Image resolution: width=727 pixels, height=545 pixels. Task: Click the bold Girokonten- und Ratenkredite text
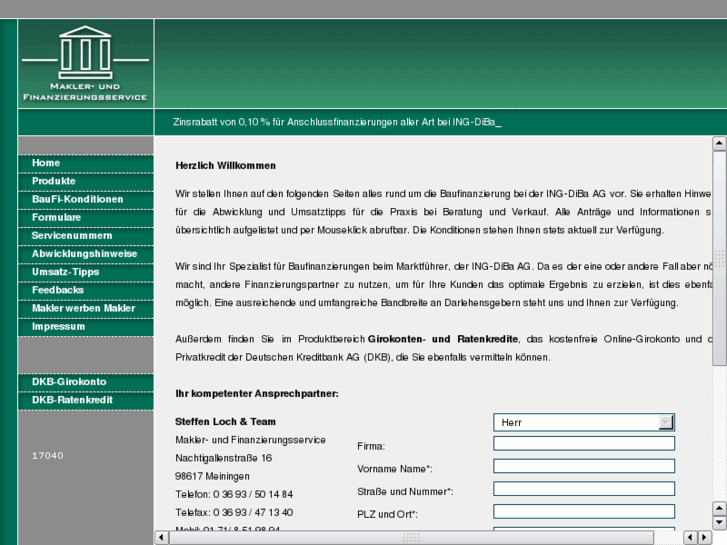pyautogui.click(x=443, y=339)
